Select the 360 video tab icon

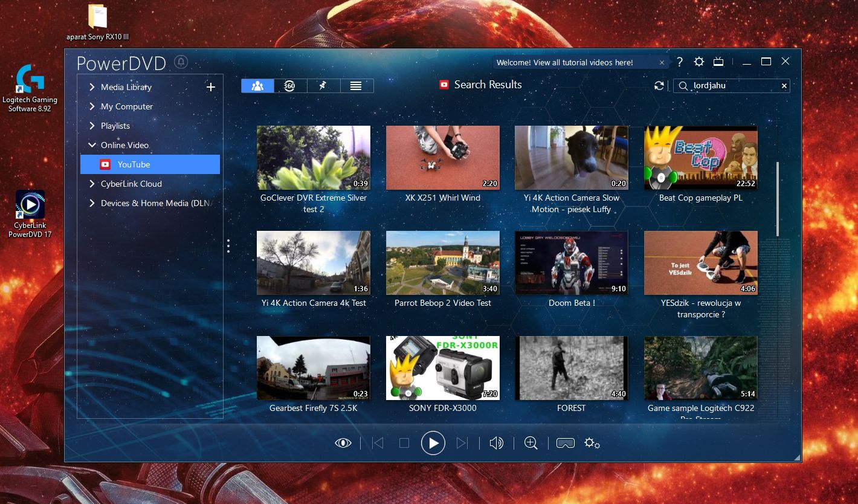290,86
